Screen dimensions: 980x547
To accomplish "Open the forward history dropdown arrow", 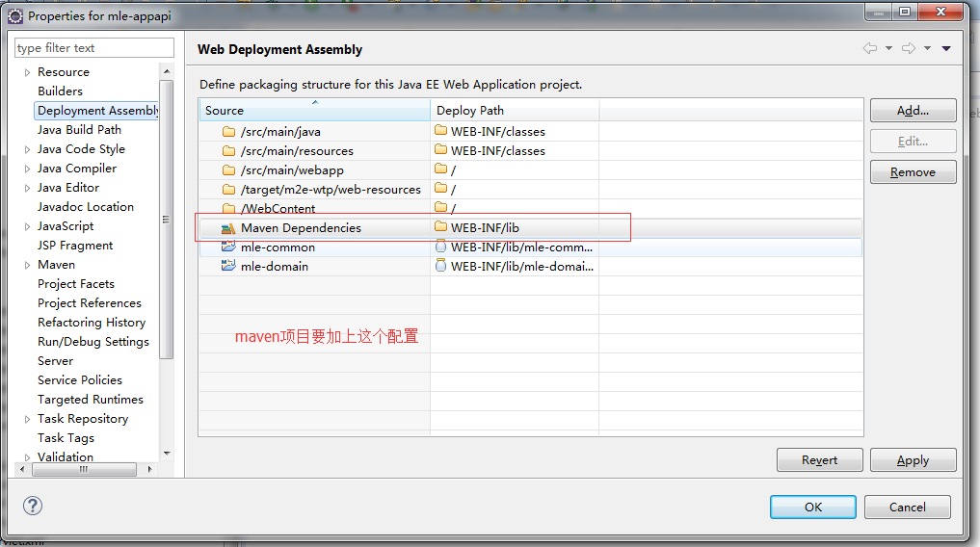I will point(927,48).
